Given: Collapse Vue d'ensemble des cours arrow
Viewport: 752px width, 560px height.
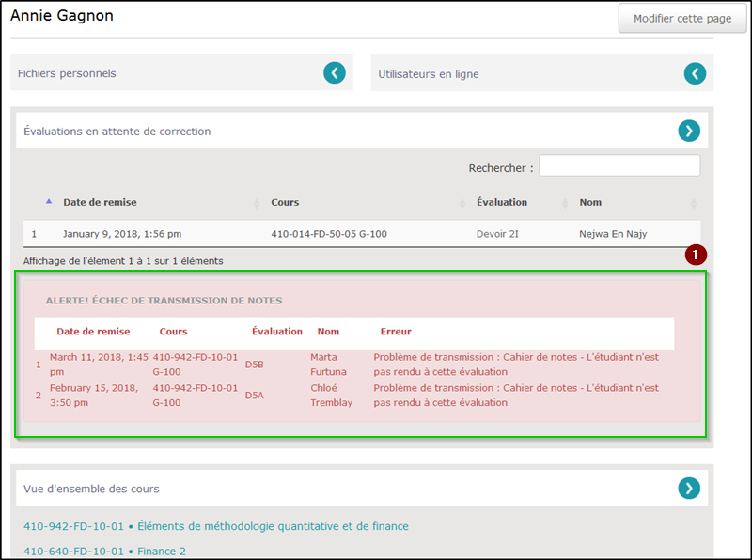Looking at the screenshot, I should click(x=689, y=488).
